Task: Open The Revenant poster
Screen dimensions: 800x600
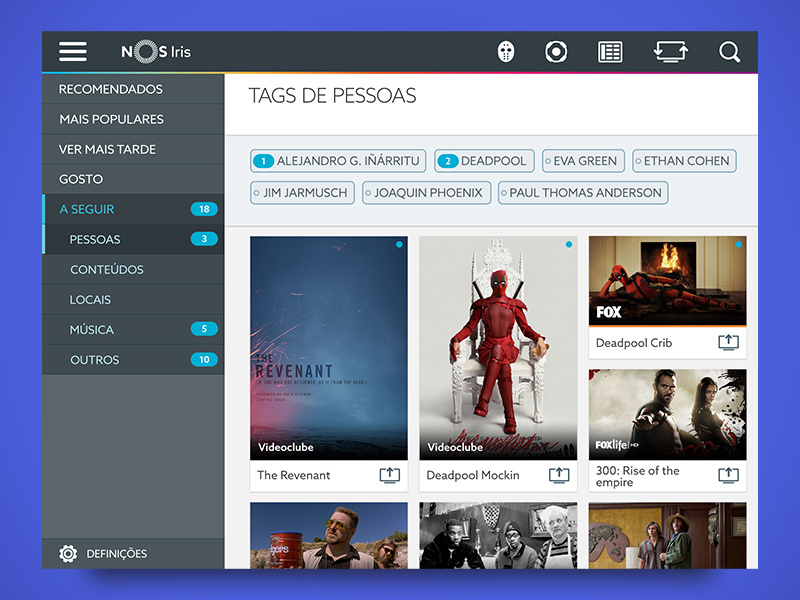Action: 329,348
